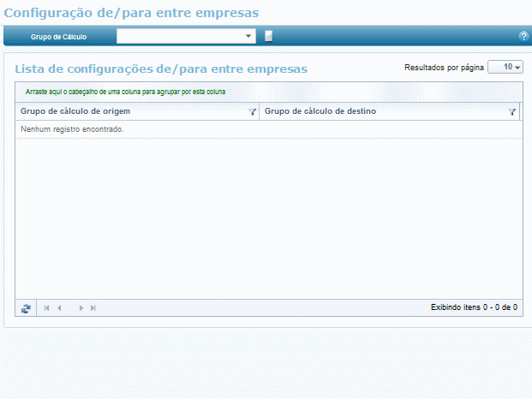Click the 'Exibindo itens 0 - 0 de 0' text

[474, 307]
